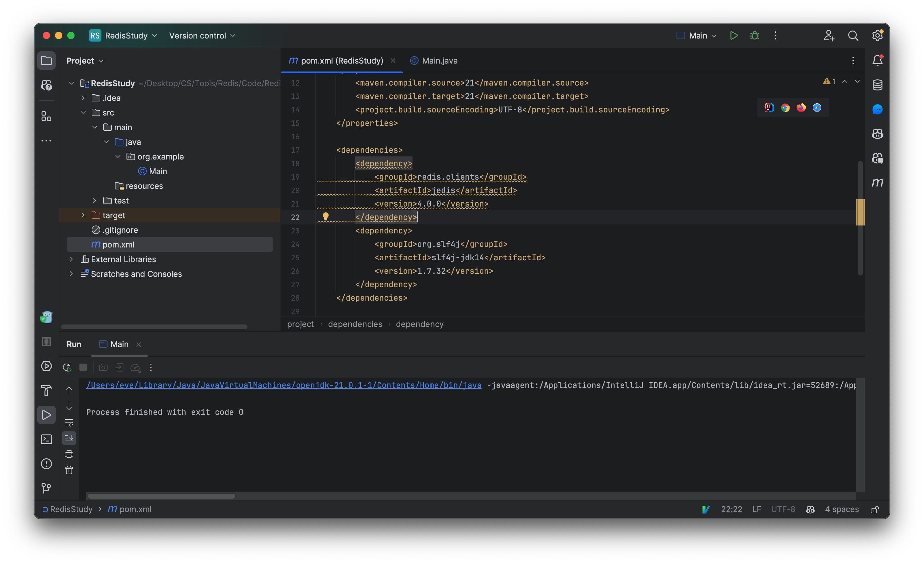This screenshot has height=564, width=924.
Task: Open pom.xml in Safari browser
Action: pyautogui.click(x=817, y=108)
